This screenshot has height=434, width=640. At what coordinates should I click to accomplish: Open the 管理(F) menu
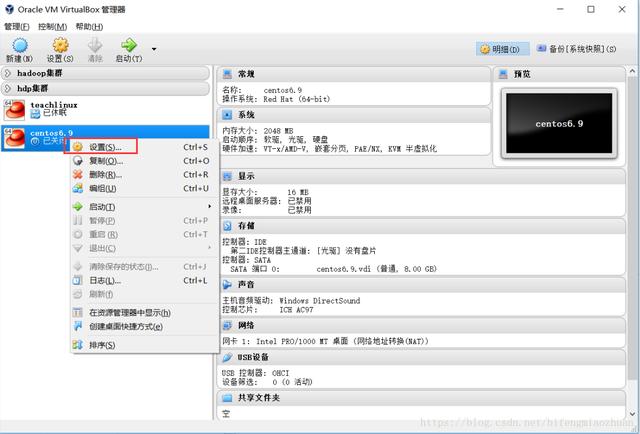(16, 27)
